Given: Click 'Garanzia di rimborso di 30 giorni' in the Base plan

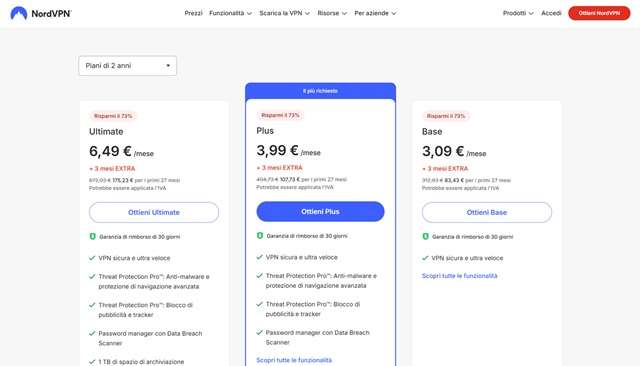Looking at the screenshot, I should [x=473, y=237].
